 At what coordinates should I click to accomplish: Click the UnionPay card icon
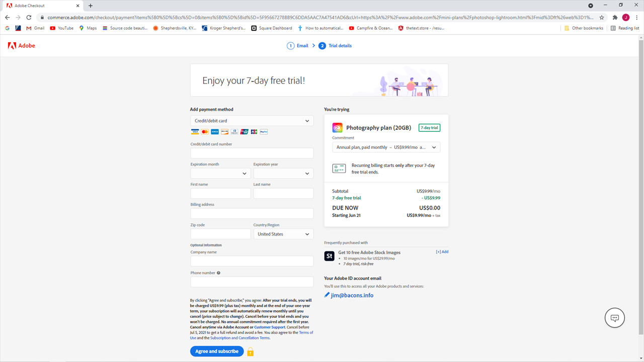(244, 132)
